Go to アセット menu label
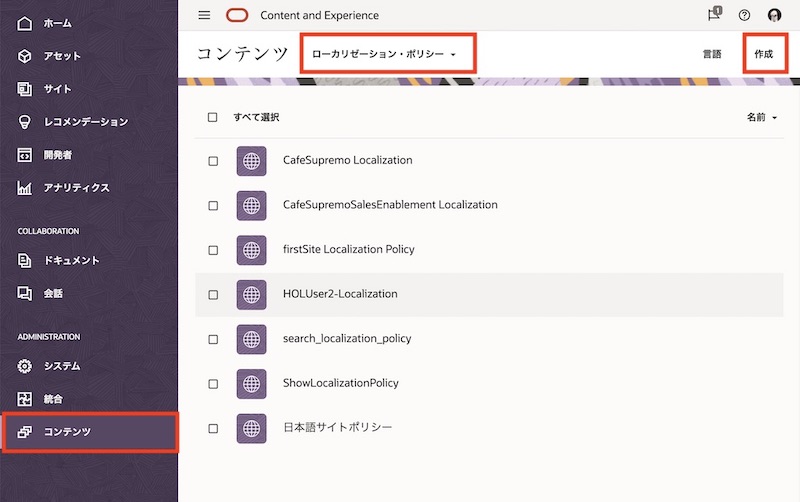Viewport: 800px width, 502px height. pyautogui.click(x=62, y=56)
